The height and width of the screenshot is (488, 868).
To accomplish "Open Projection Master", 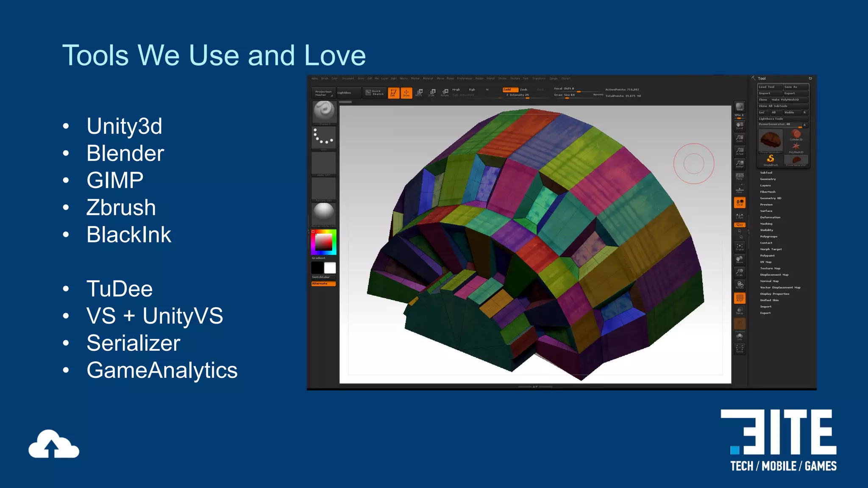I will [x=324, y=93].
